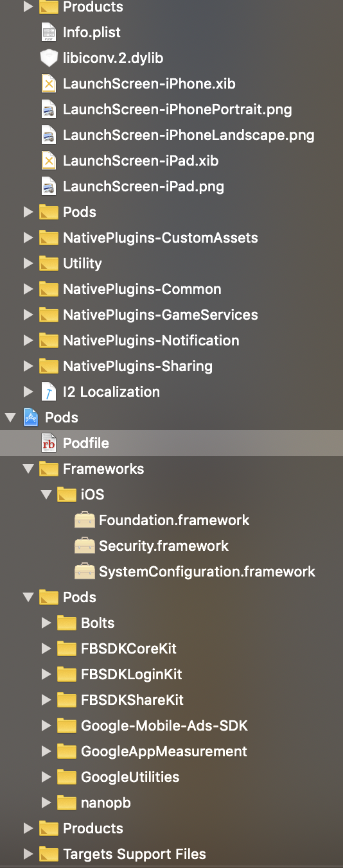Select the SystemConfiguration.framework label
Screen dimensions: 343x868
207,571
